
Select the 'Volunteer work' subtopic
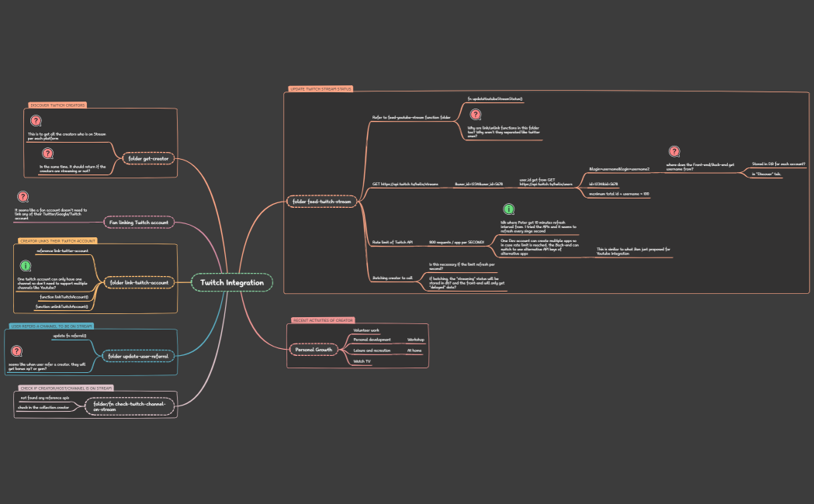(x=366, y=330)
